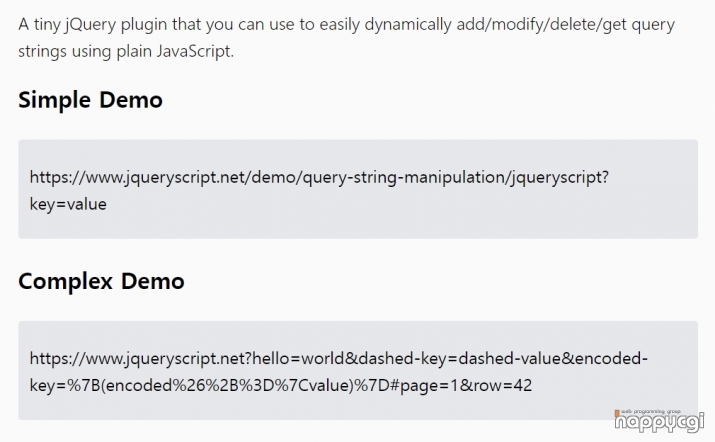The width and height of the screenshot is (715, 442).
Task: Click 'jqueryscript?' at the end of the simple URL line
Action: 560,177
